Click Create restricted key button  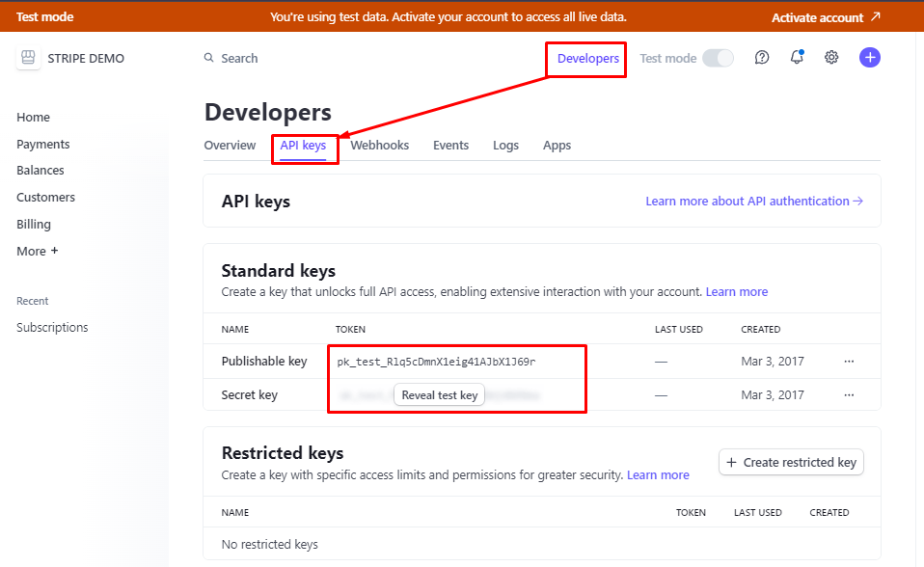pyautogui.click(x=791, y=463)
